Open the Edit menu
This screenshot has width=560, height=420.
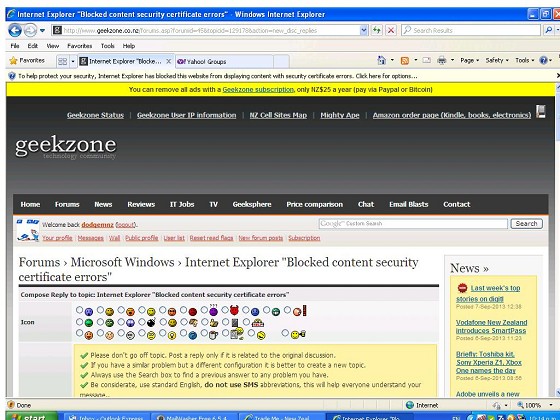point(32,46)
